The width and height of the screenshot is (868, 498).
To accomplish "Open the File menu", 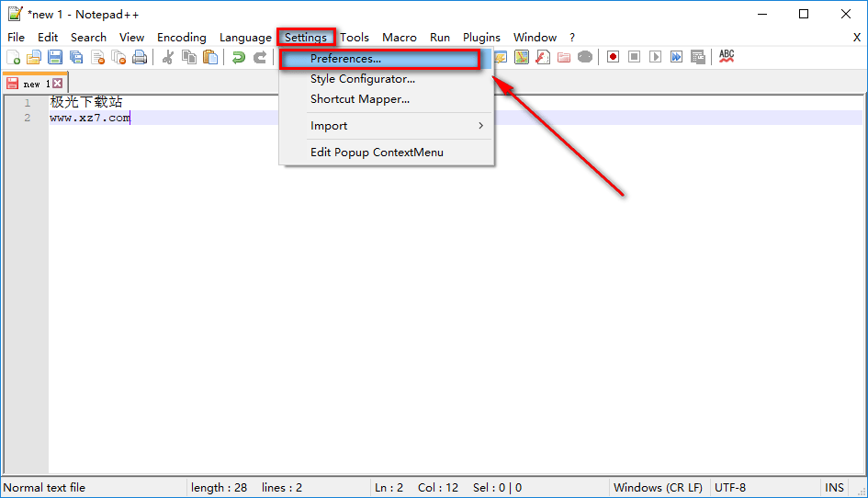I will coord(16,38).
